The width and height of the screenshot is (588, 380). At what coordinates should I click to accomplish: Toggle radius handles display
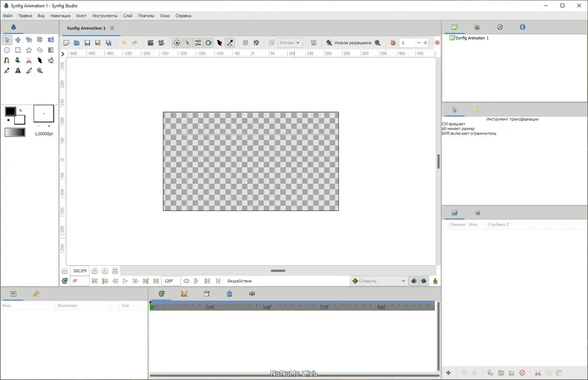pyautogui.click(x=209, y=43)
